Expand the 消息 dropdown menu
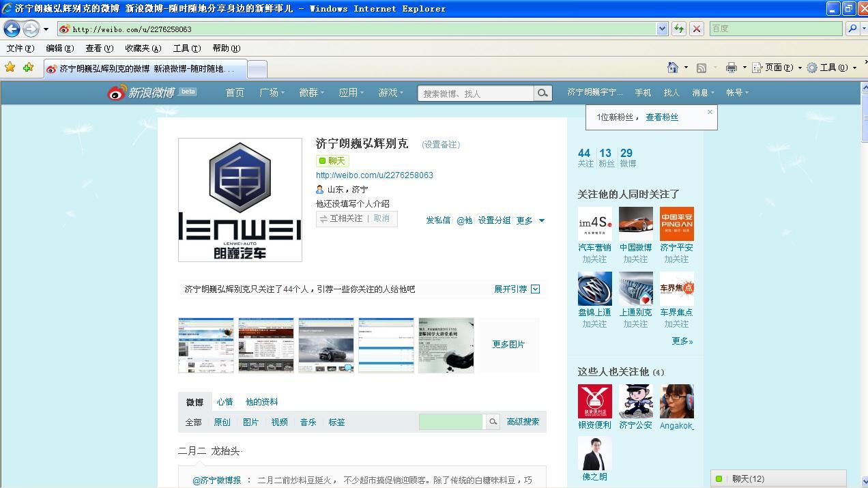 point(712,93)
